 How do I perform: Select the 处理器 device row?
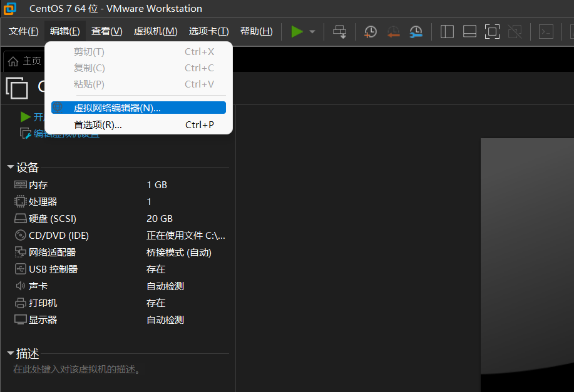tap(120, 201)
